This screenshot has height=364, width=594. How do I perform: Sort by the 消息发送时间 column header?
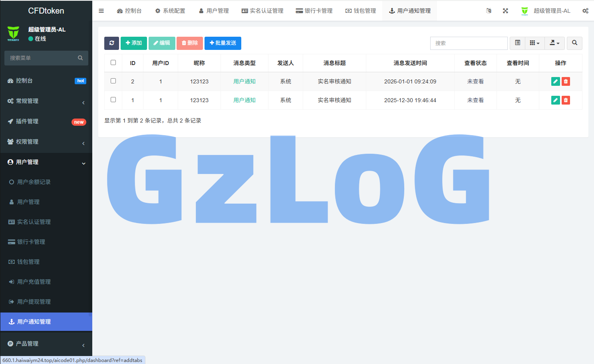(410, 63)
